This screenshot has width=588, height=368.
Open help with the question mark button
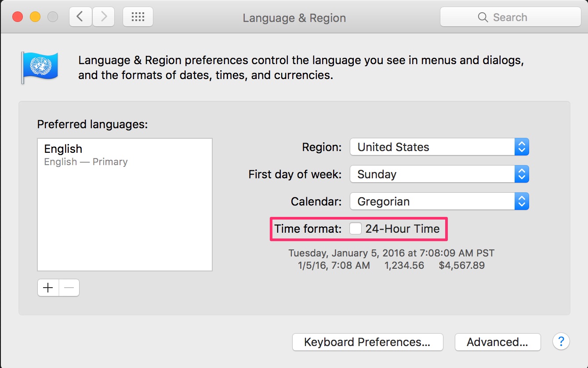(x=561, y=341)
